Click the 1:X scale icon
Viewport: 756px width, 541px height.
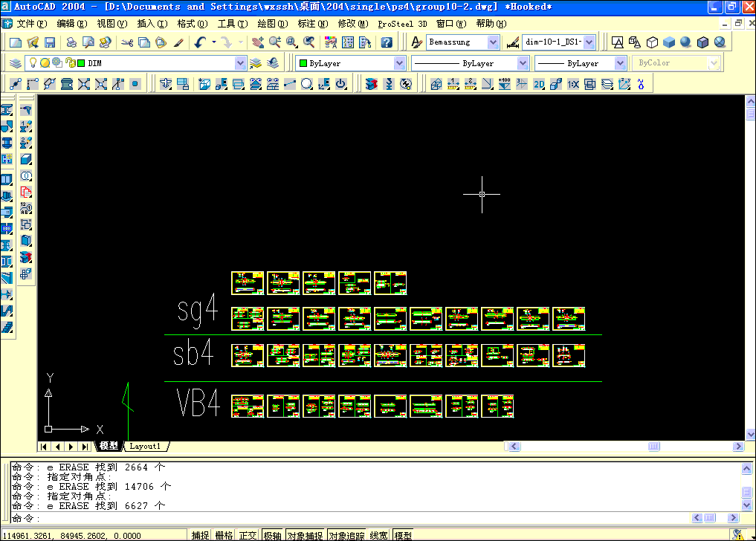point(573,85)
